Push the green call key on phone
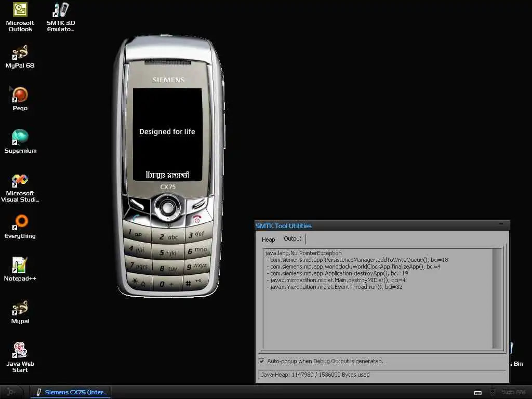Screen dimensions: 532x399 (x=137, y=218)
